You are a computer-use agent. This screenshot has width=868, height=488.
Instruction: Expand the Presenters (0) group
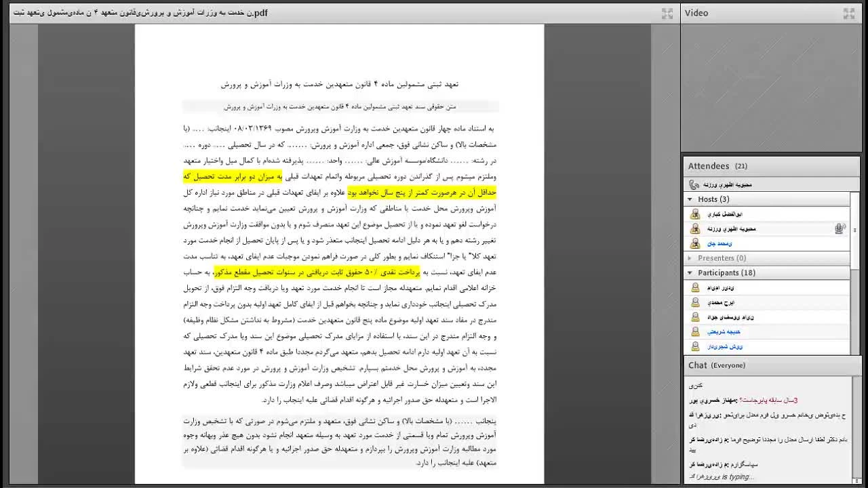(x=690, y=258)
